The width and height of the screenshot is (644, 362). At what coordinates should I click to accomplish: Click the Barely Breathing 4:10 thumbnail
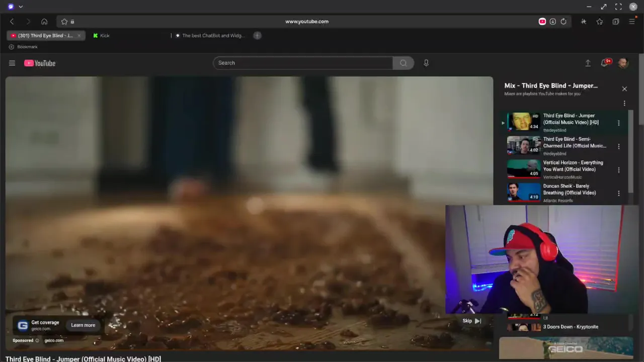pos(523,192)
